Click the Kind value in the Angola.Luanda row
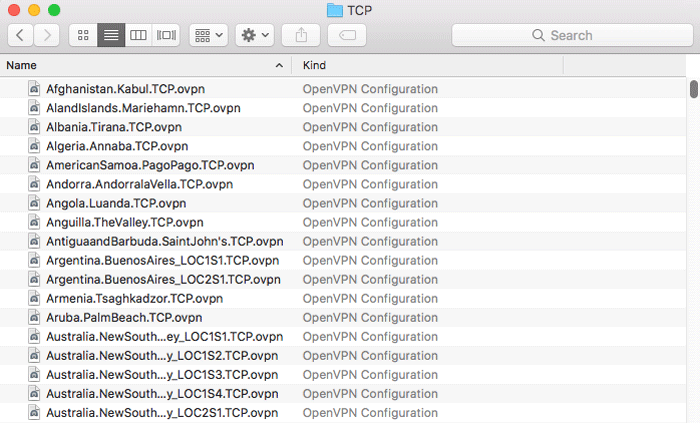The height and width of the screenshot is (423, 700). click(x=370, y=203)
